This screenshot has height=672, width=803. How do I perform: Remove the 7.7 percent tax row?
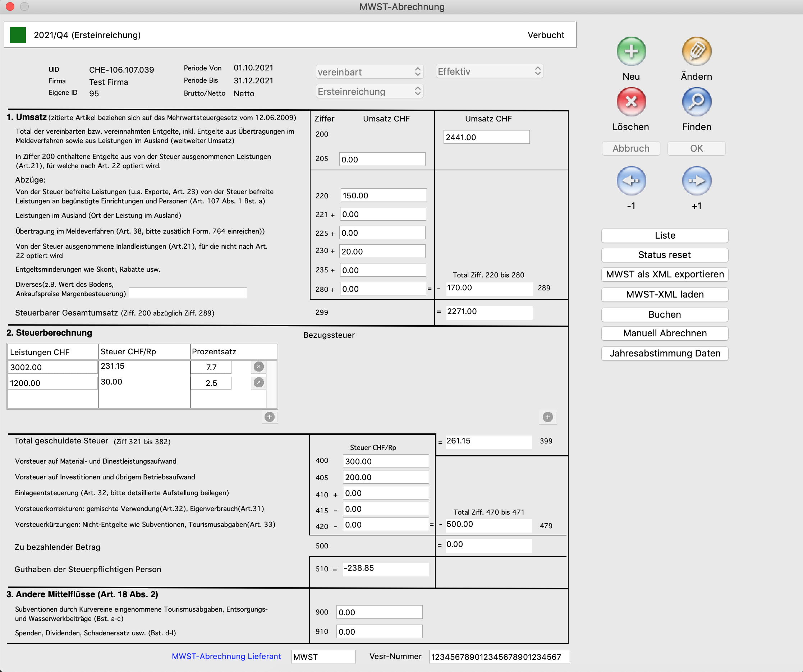click(259, 367)
